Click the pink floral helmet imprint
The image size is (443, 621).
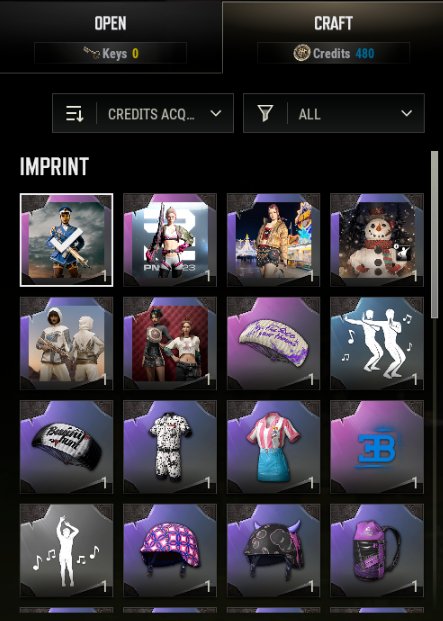point(170,551)
